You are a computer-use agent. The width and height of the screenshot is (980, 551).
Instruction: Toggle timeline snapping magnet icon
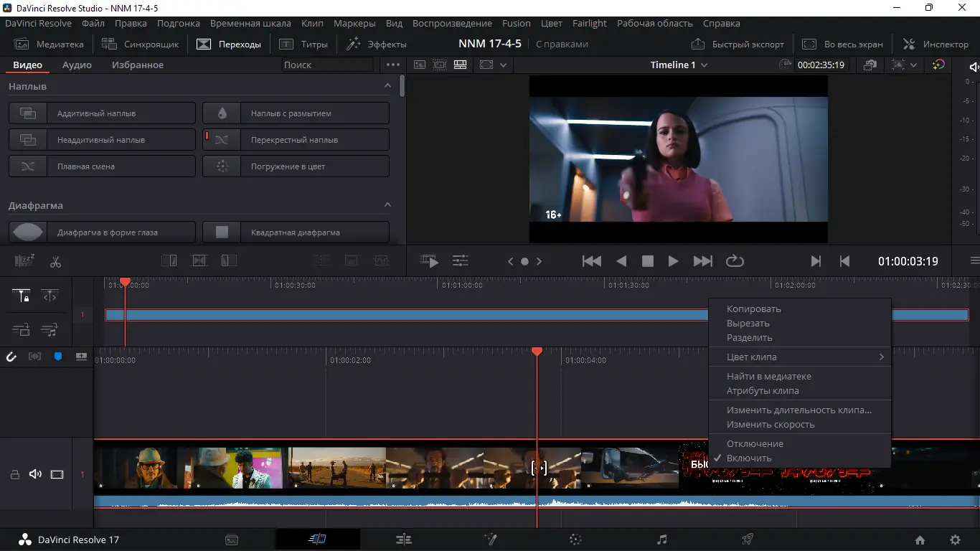point(11,357)
